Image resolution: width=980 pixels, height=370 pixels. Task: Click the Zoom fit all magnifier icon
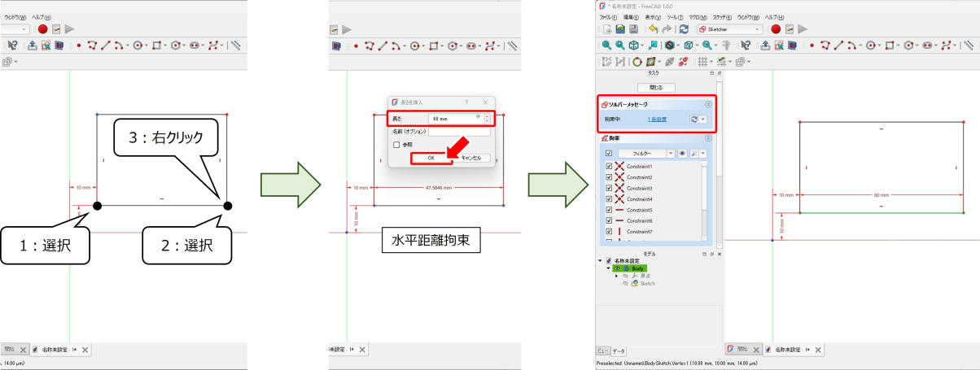pyautogui.click(x=606, y=46)
